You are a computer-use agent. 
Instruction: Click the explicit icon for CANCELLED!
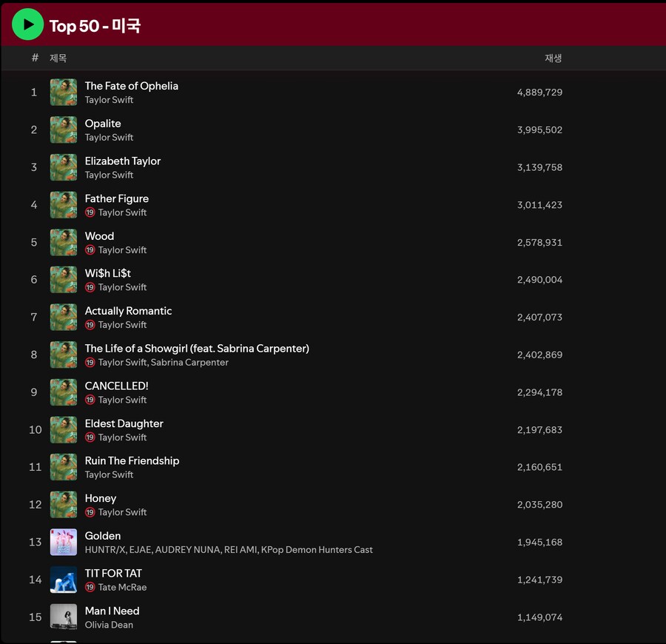pyautogui.click(x=90, y=400)
